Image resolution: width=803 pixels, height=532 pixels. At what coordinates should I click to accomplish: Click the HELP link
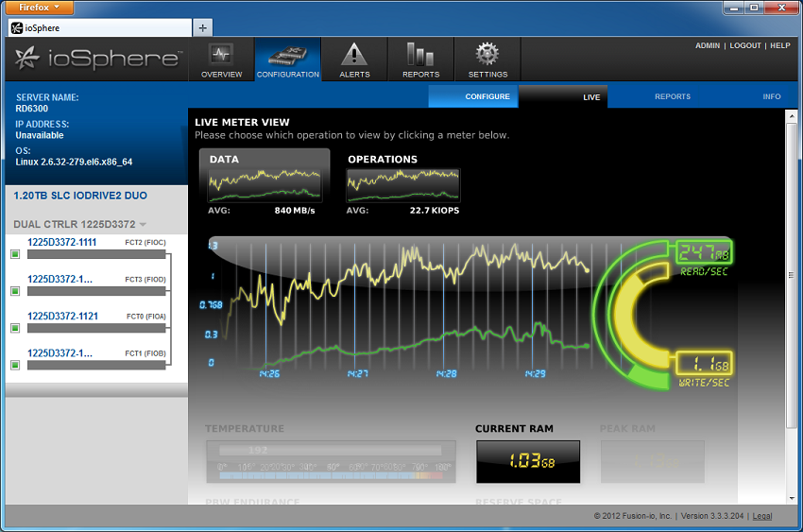point(780,45)
